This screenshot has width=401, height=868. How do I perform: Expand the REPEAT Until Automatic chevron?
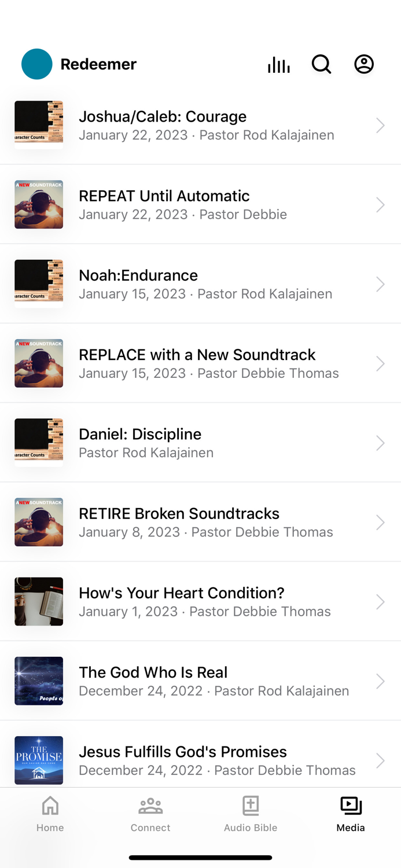pyautogui.click(x=380, y=204)
